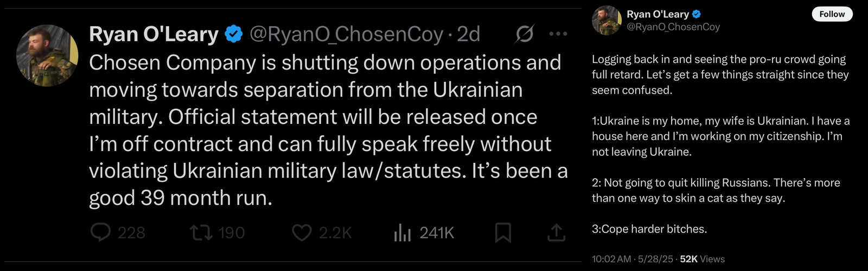Open the three-dot more options menu

558,34
